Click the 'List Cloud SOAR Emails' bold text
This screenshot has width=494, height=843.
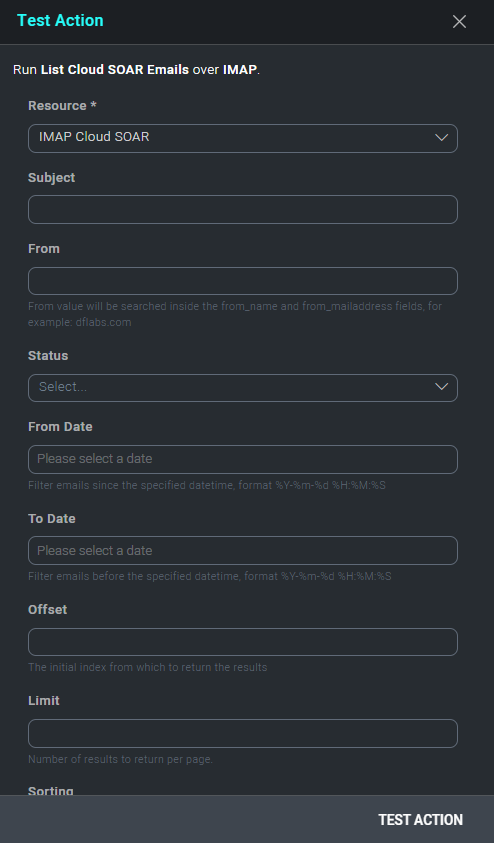[114, 69]
